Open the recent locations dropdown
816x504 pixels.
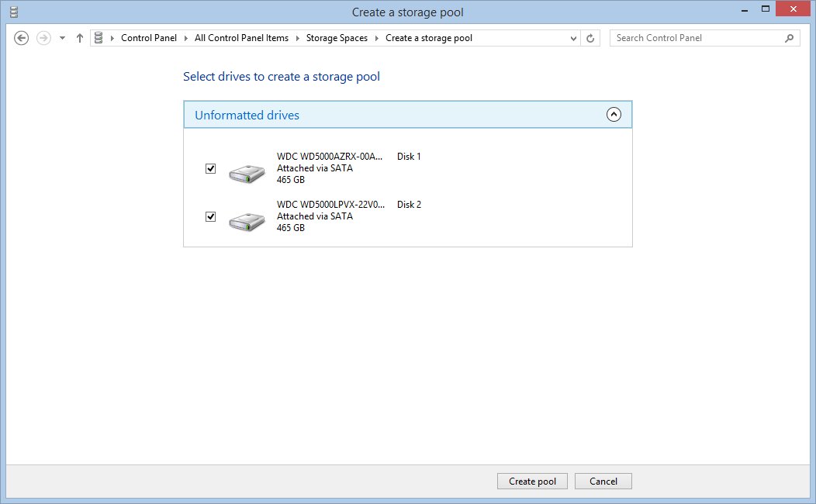tap(62, 38)
